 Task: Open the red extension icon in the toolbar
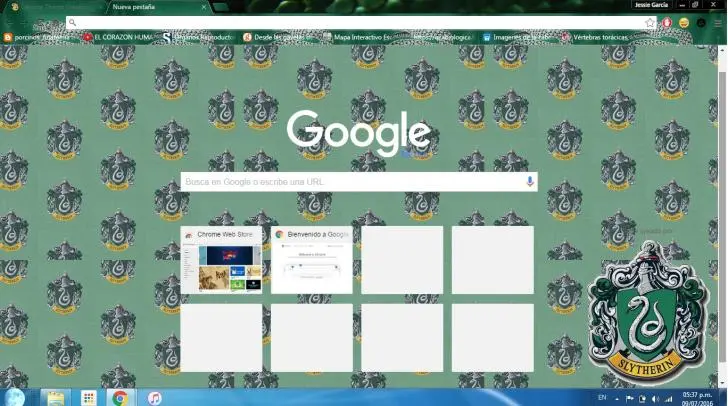click(667, 22)
